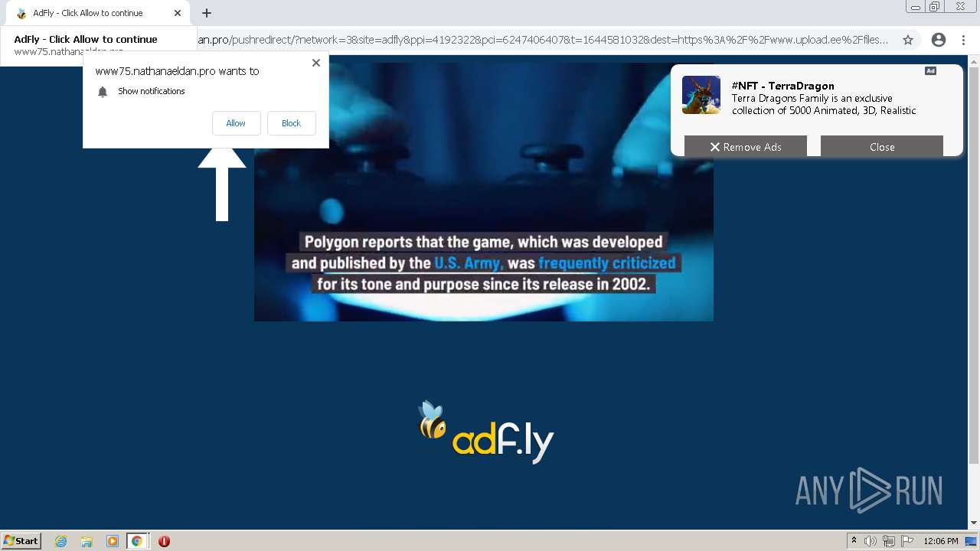Click the adf.ly logo
The width and height of the screenshot is (980, 551).
point(485,433)
